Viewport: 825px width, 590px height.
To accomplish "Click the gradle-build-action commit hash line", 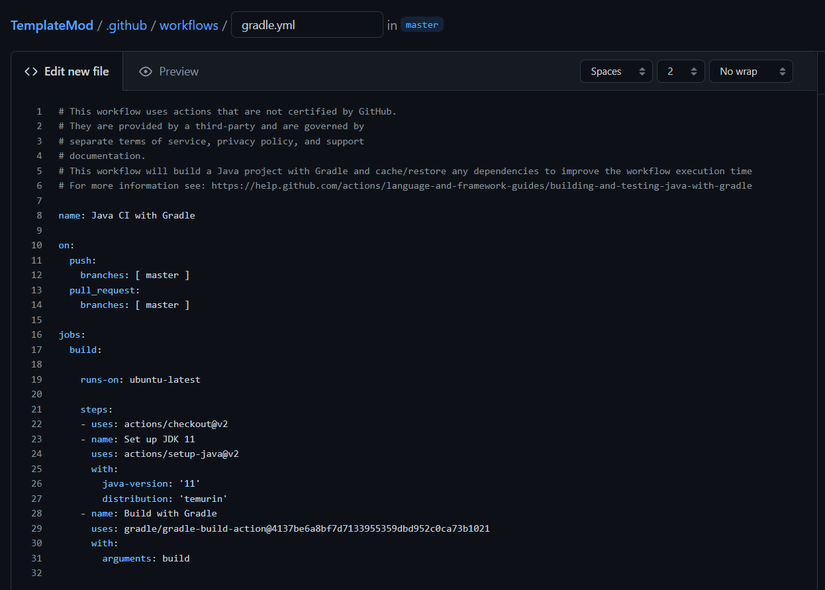I will [x=290, y=528].
